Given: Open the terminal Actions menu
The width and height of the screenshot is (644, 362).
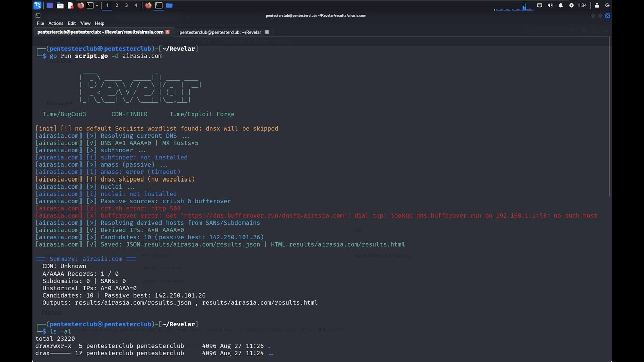Looking at the screenshot, I should pos(56,23).
